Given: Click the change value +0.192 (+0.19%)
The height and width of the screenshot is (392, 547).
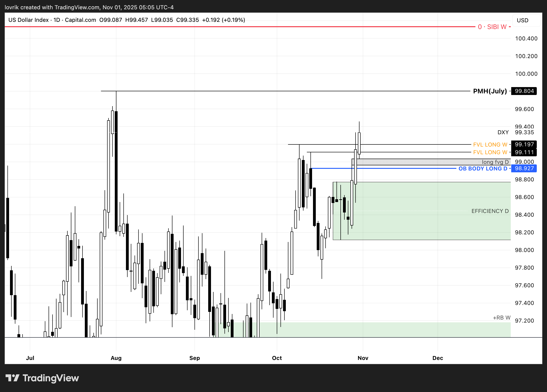Looking at the screenshot, I should coord(224,20).
